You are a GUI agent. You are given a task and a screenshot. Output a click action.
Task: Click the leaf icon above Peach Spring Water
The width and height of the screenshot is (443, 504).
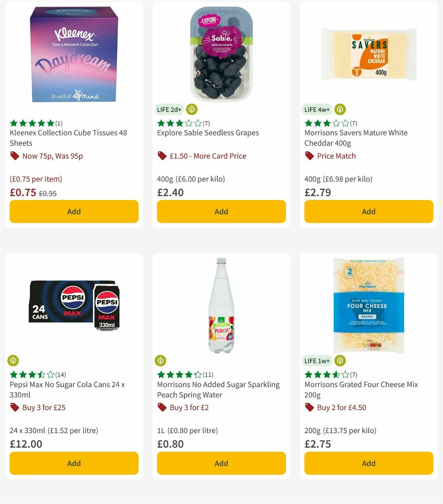159,360
